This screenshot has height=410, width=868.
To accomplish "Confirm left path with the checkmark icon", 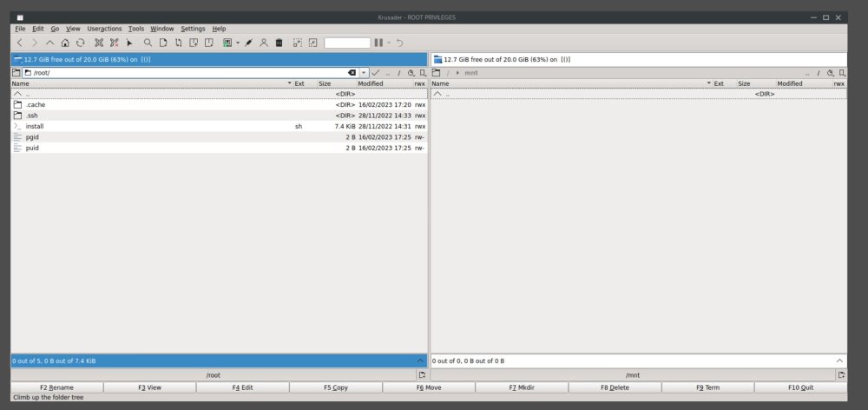I will tap(376, 73).
